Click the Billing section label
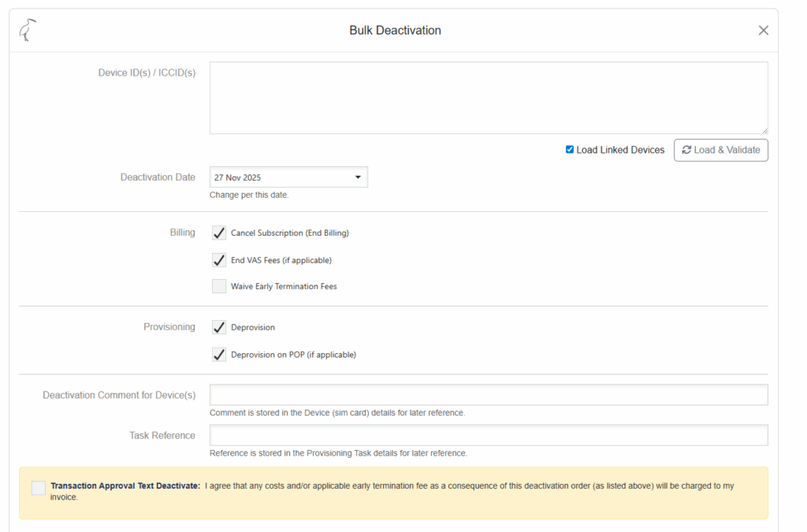Viewport: 807px width, 532px height. pyautogui.click(x=182, y=233)
